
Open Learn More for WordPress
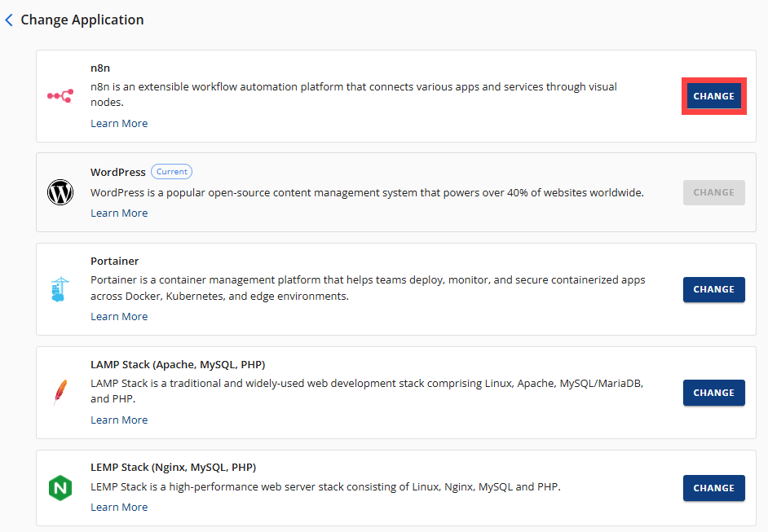click(119, 213)
